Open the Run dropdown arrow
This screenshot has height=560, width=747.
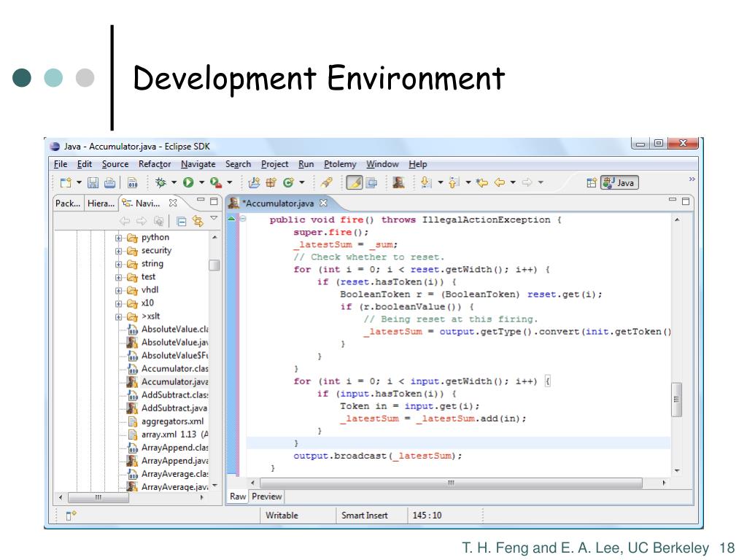pos(201,182)
